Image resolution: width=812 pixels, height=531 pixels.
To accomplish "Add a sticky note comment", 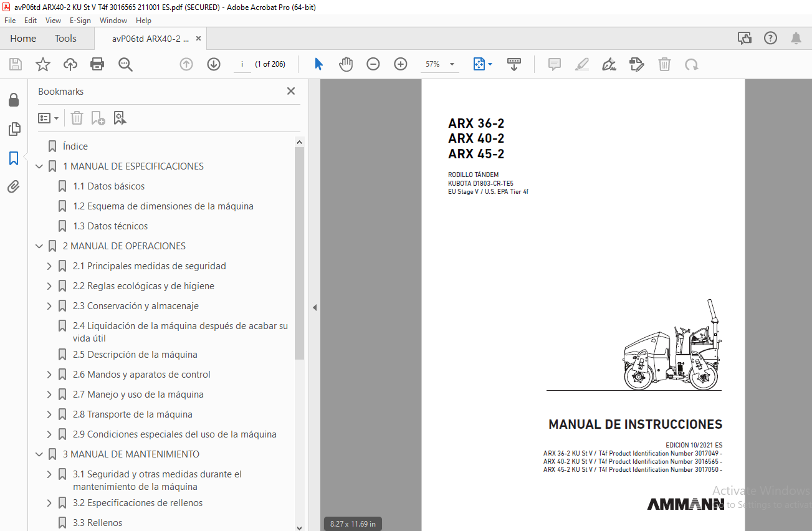I will click(555, 64).
